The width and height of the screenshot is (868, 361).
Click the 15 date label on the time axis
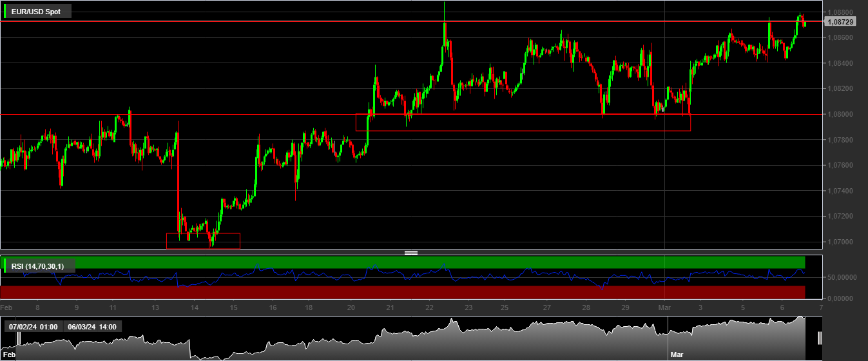tap(233, 307)
